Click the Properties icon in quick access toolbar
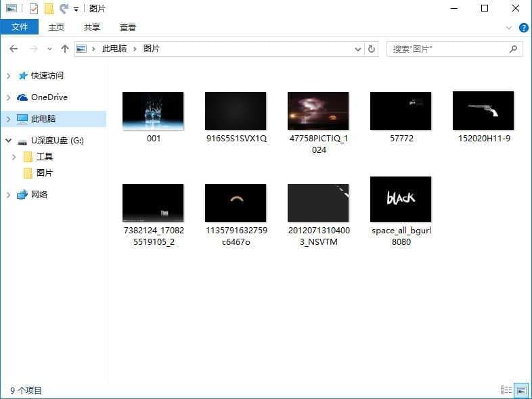Viewport: 532px width, 399px height. [x=34, y=9]
